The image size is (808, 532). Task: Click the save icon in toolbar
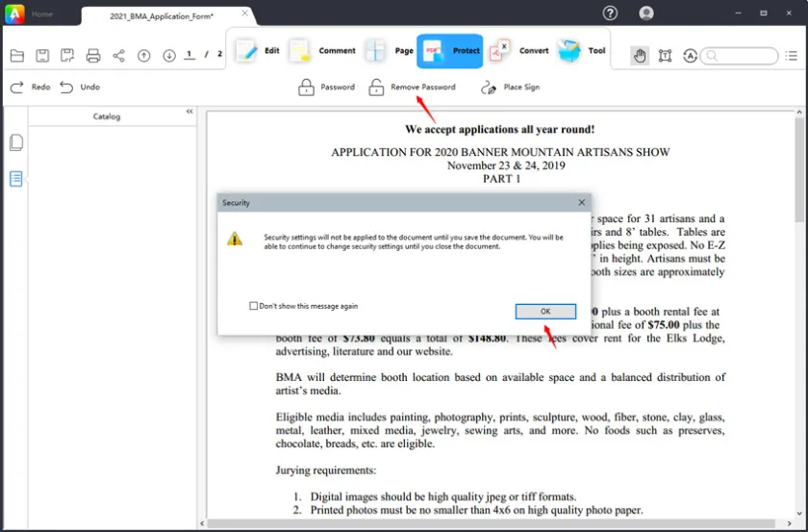point(42,56)
